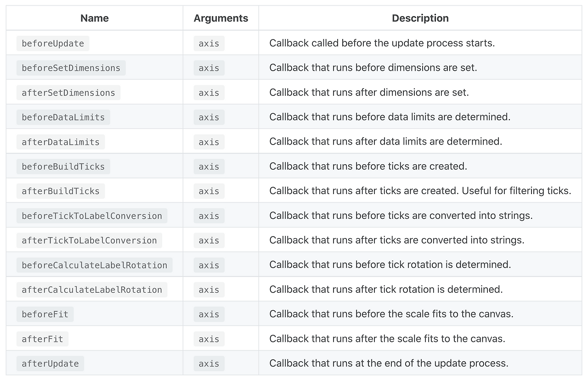588x379 pixels.
Task: Click the axis argument for beforeUpdate
Action: (x=209, y=44)
